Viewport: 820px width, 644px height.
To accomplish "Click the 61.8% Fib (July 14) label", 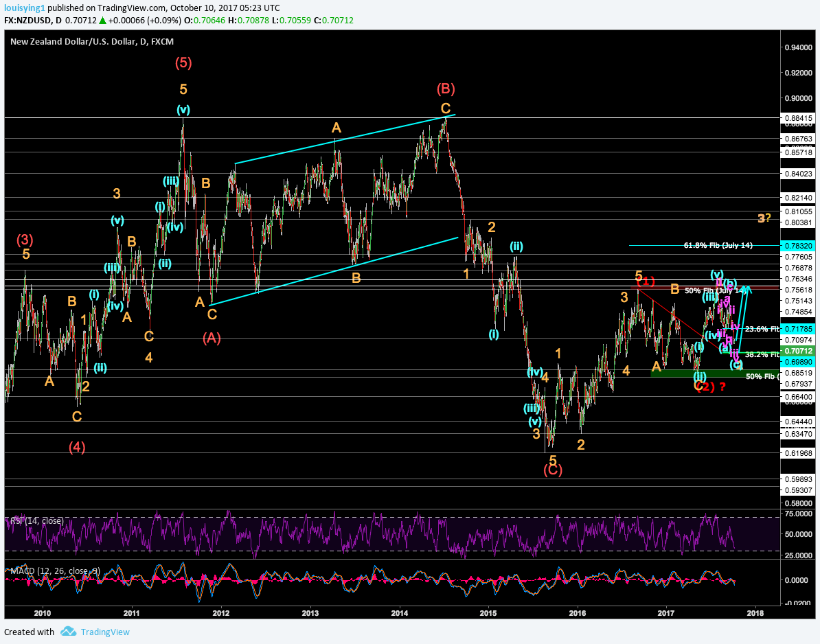I will [718, 245].
